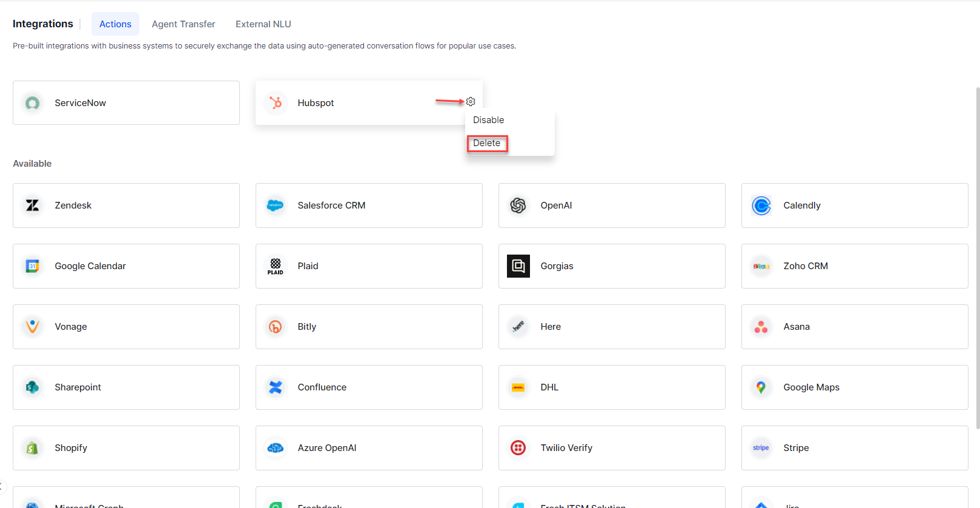This screenshot has width=980, height=508.
Task: Open the Hubspot gear settings icon
Action: [471, 101]
